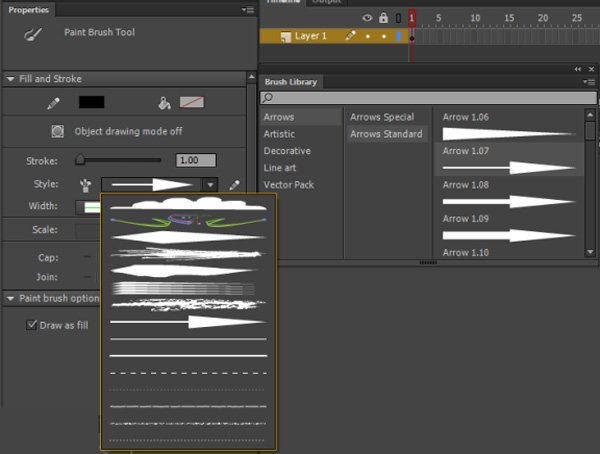Image resolution: width=600 pixels, height=454 pixels.
Task: Select the Decorative brush category
Action: tap(301, 151)
